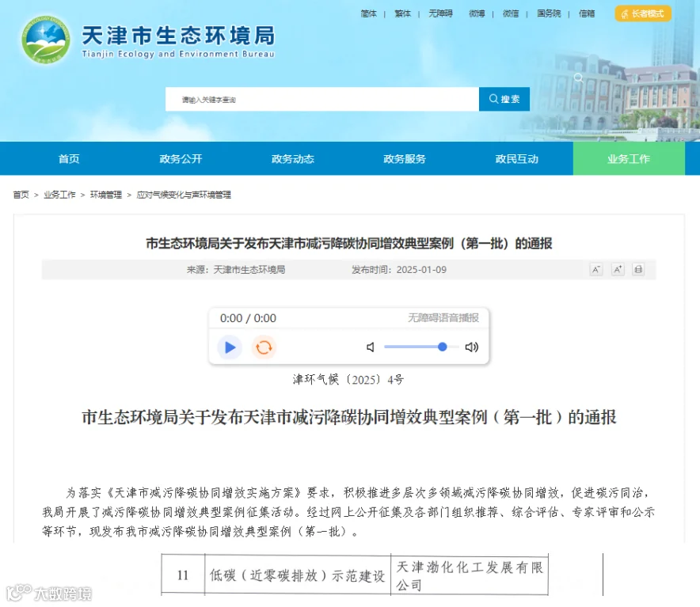Switch to 简体 simplified Chinese

click(369, 13)
